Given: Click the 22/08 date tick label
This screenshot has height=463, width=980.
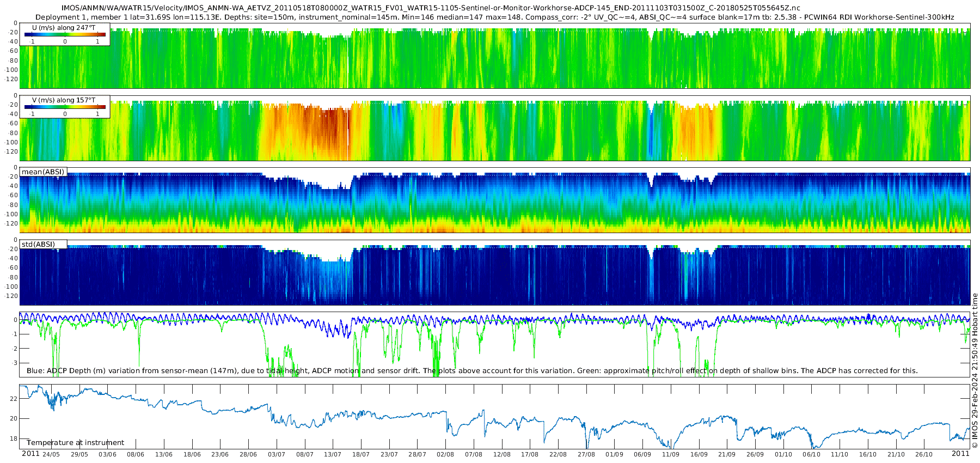Looking at the screenshot, I should (558, 454).
